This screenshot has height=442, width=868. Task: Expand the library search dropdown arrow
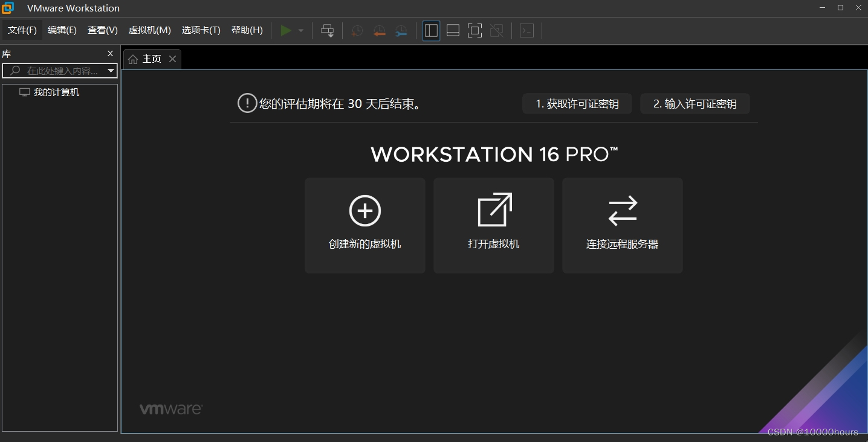(111, 71)
